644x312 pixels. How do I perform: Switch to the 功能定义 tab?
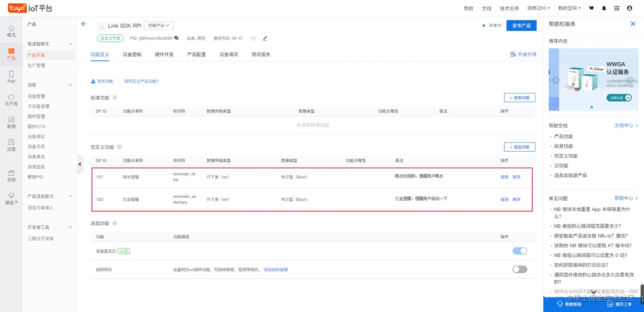[100, 55]
